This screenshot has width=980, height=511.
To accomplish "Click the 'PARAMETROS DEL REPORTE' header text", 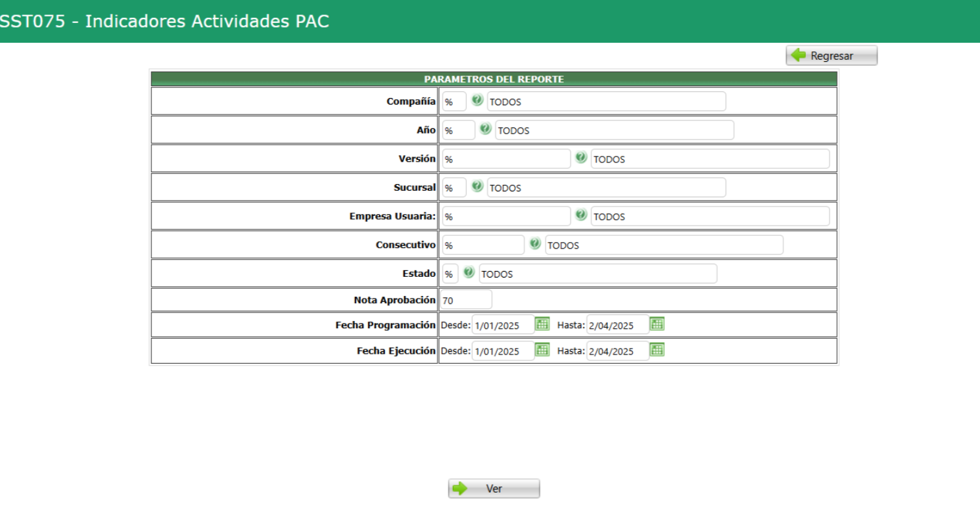I will click(x=494, y=79).
